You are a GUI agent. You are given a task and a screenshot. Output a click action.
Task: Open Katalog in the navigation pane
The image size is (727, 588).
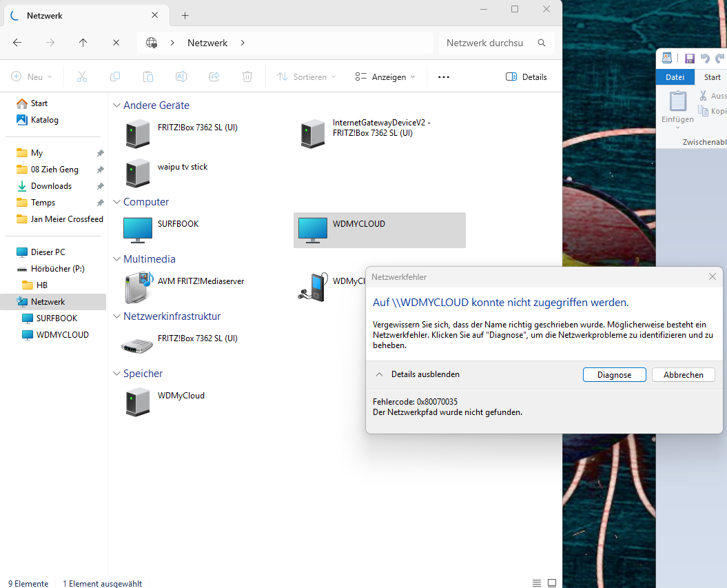tap(38, 120)
